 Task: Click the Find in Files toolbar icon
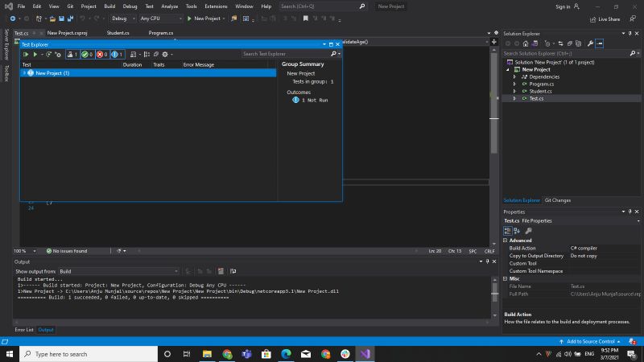point(233,19)
